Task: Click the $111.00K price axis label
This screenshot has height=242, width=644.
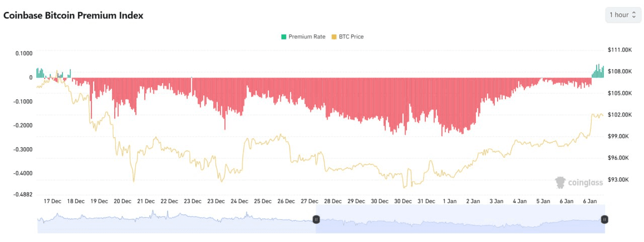Action: pyautogui.click(x=619, y=50)
